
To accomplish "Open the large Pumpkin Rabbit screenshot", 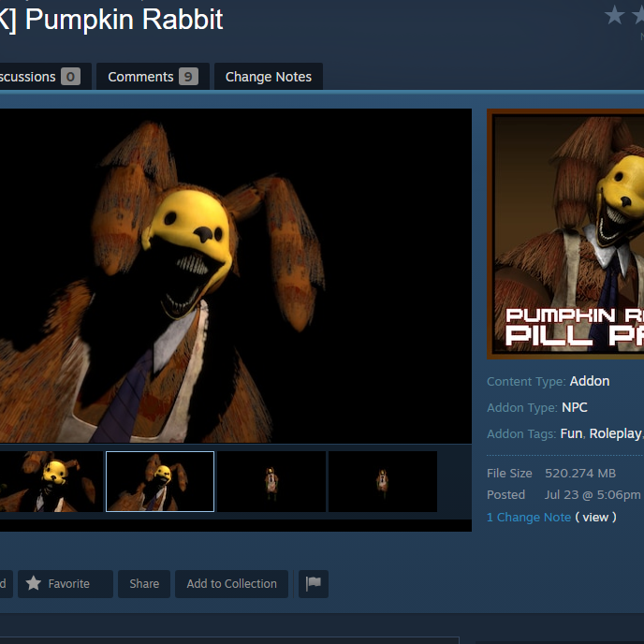I will (236, 275).
